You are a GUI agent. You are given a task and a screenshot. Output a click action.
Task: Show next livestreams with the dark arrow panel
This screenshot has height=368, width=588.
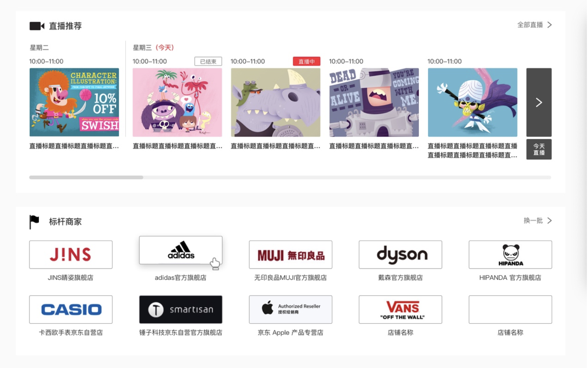(539, 102)
